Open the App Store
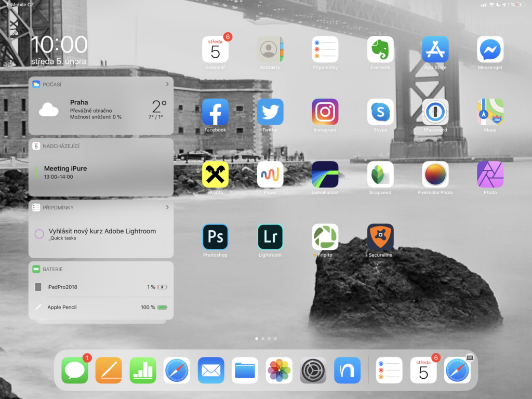The image size is (532, 399). click(435, 49)
